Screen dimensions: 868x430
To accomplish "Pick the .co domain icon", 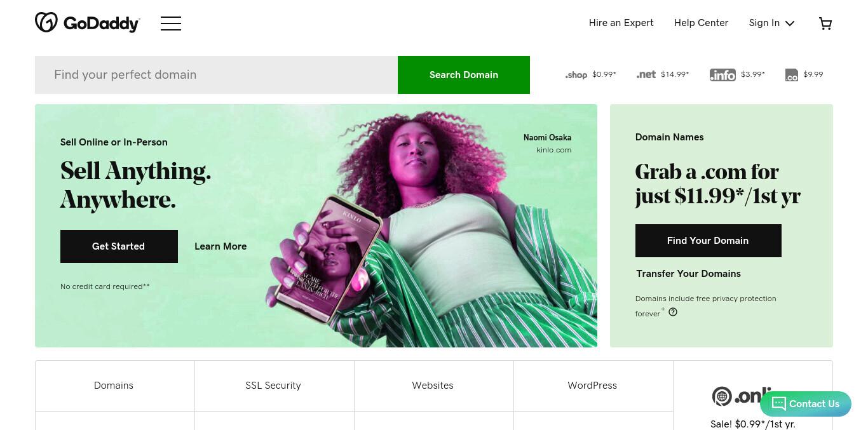I will pyautogui.click(x=792, y=75).
